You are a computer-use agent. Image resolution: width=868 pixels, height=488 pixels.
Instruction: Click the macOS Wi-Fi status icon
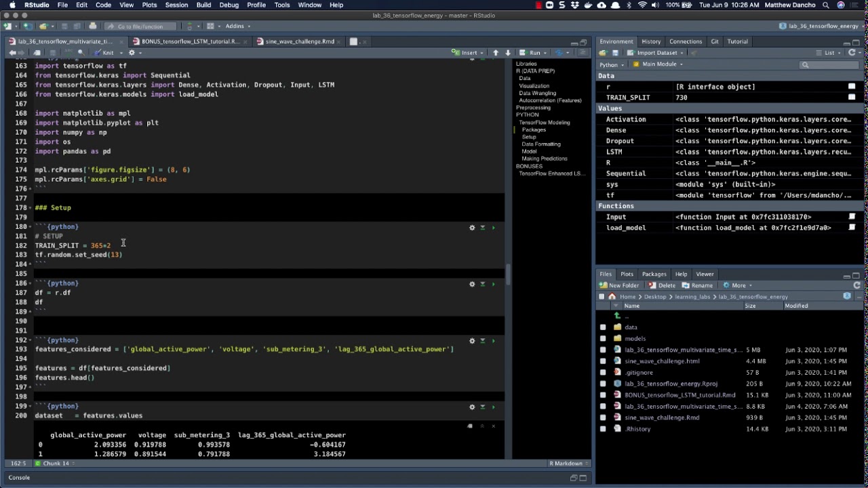(642, 5)
